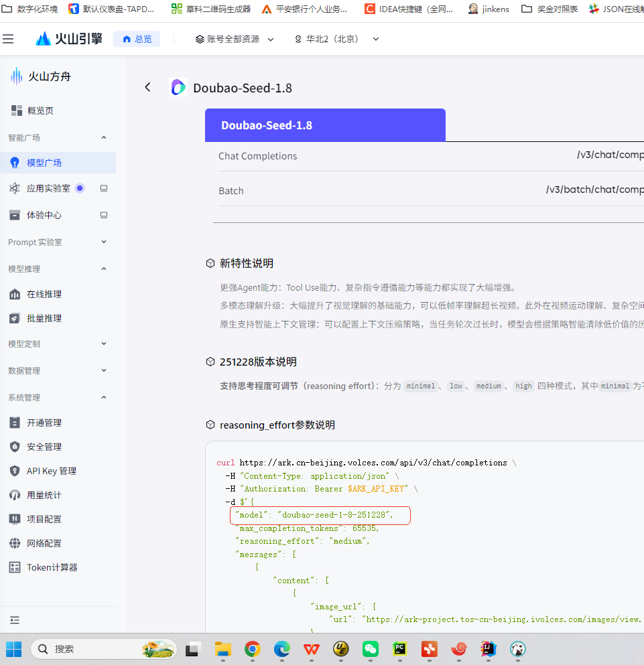Click the low tag in version notes
Screen dimensions: 644x665
456,386
